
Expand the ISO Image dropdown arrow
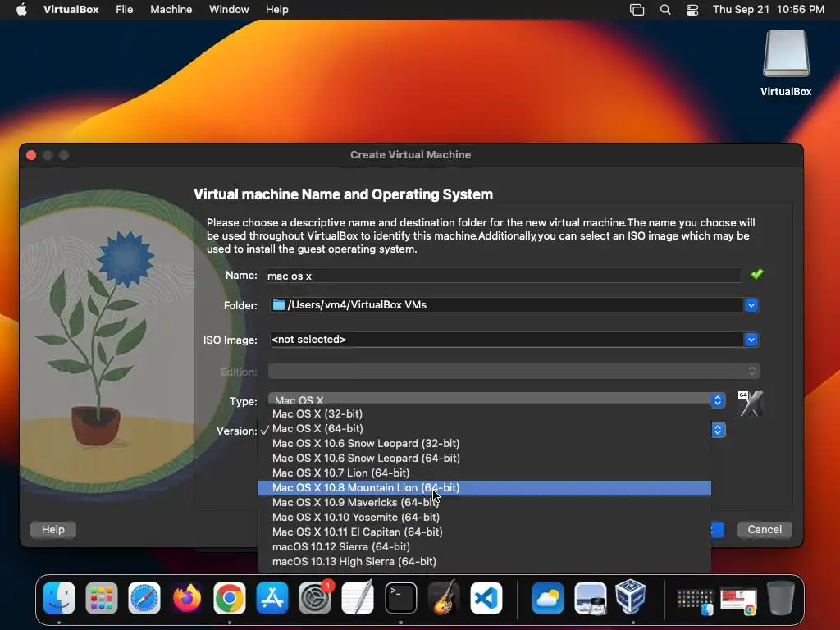click(751, 339)
